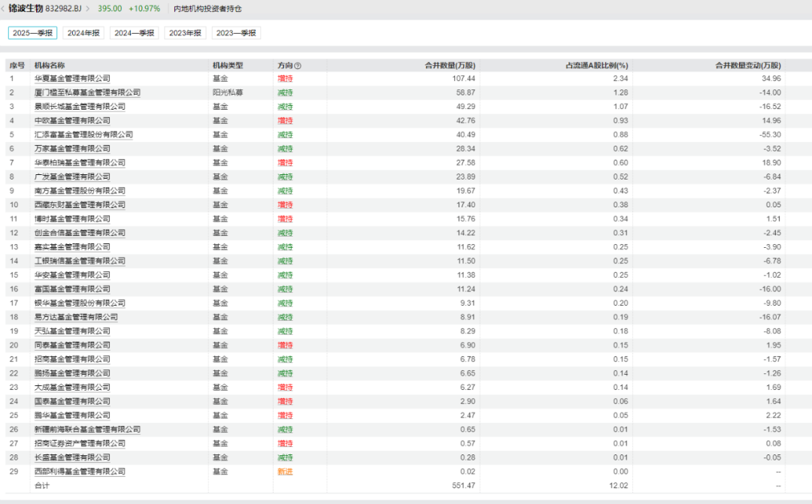Open 华安基金管理有限公司 link
The width and height of the screenshot is (812, 504).
click(x=72, y=275)
